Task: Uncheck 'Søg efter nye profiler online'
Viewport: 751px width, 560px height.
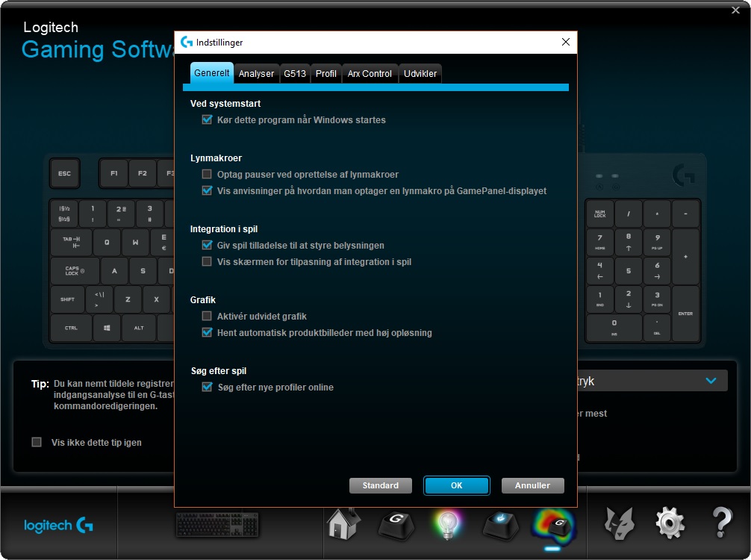Action: (207, 387)
